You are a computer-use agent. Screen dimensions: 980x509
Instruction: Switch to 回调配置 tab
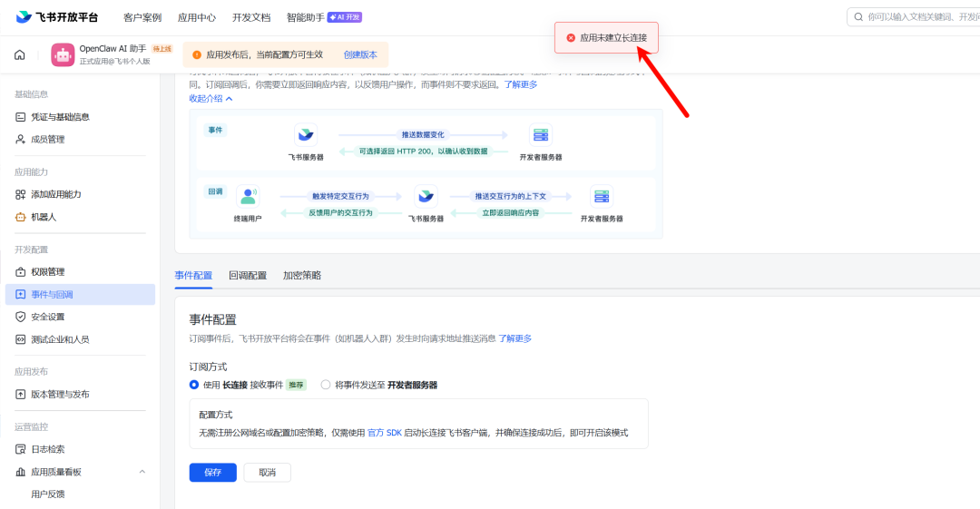click(248, 276)
